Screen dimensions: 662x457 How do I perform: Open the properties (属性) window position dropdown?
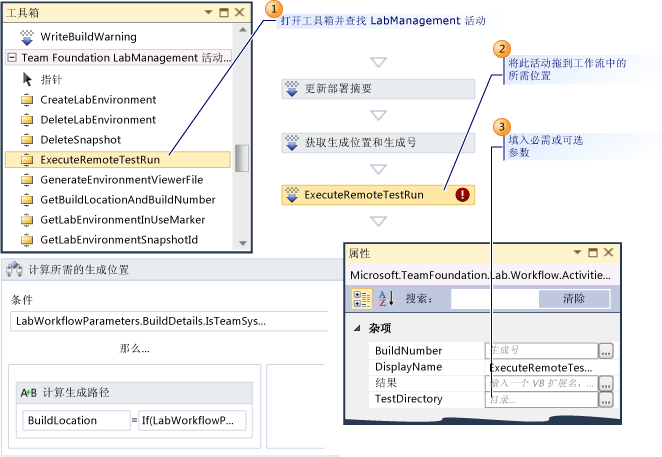[x=577, y=253]
